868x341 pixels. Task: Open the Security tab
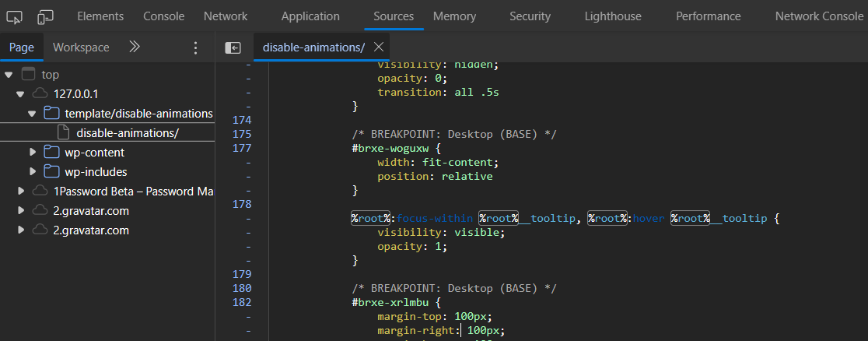point(530,16)
